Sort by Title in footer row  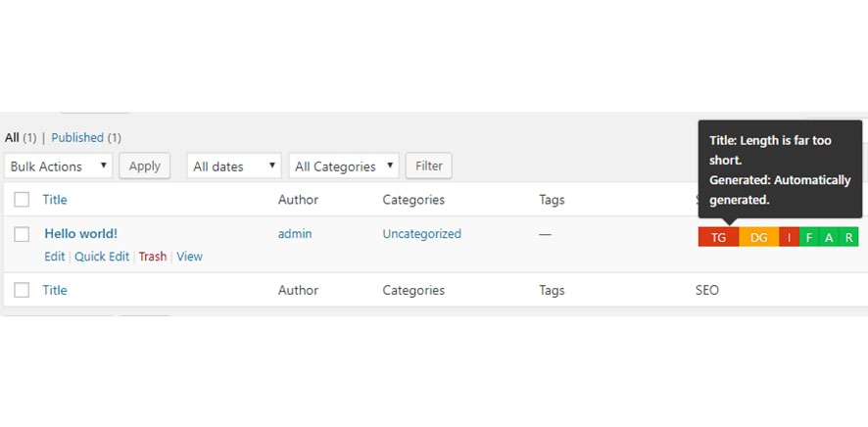55,290
